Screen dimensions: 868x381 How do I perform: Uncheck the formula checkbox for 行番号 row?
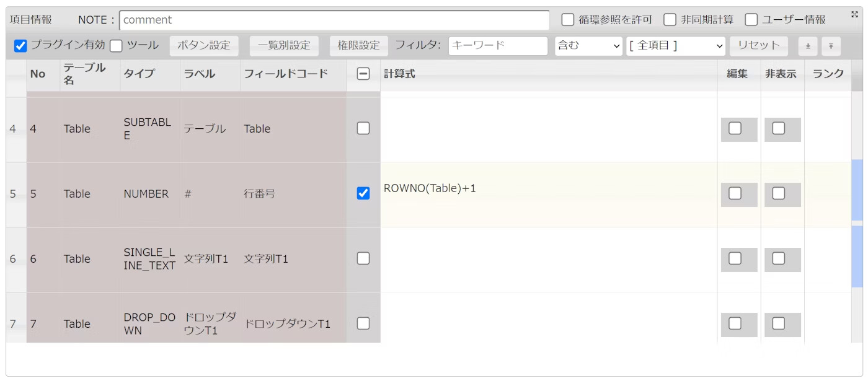(363, 193)
